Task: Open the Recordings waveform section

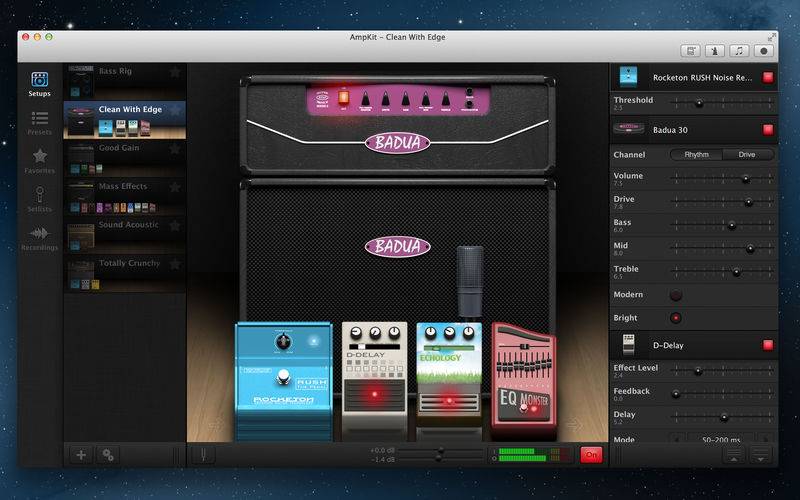Action: 39,238
